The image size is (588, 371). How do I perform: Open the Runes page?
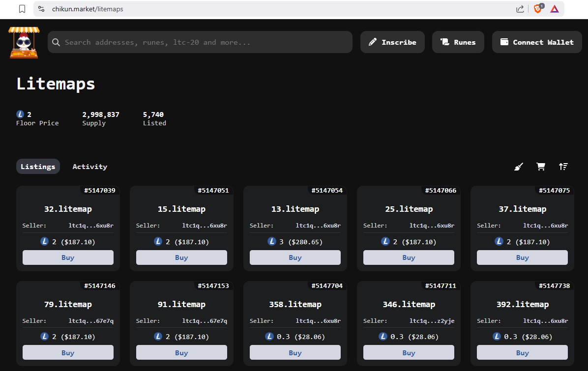pyautogui.click(x=458, y=42)
